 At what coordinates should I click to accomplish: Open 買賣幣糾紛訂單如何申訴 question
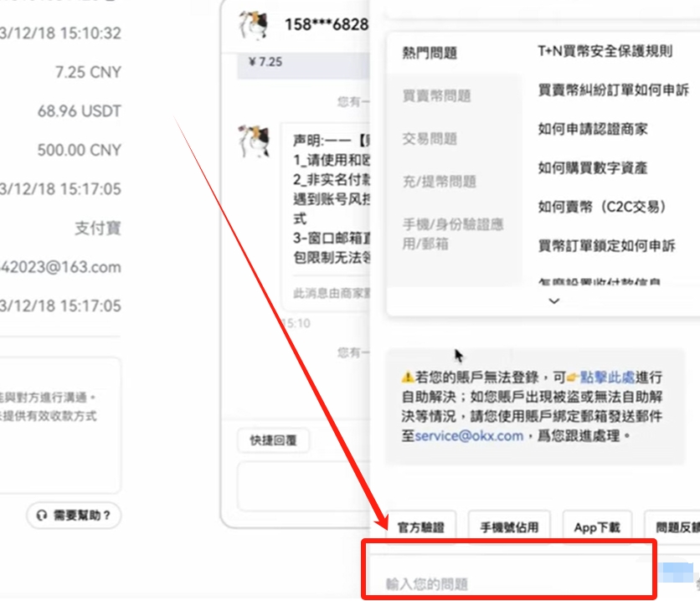click(x=613, y=90)
